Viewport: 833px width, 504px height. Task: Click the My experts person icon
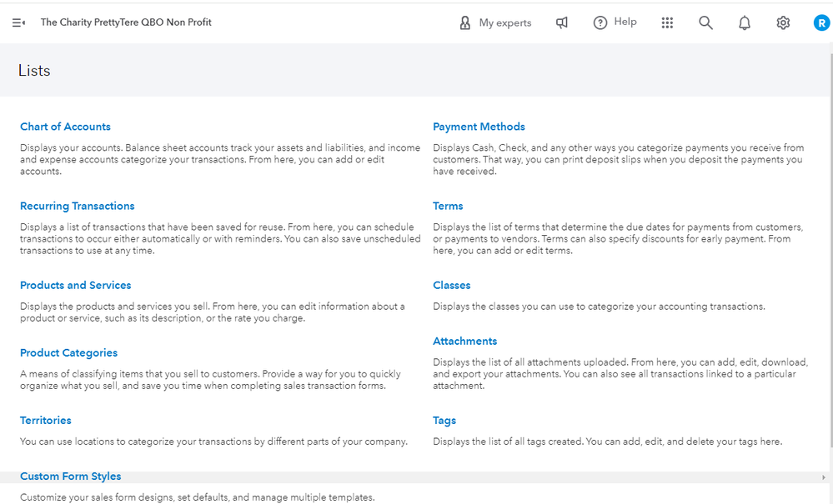pyautogui.click(x=465, y=23)
